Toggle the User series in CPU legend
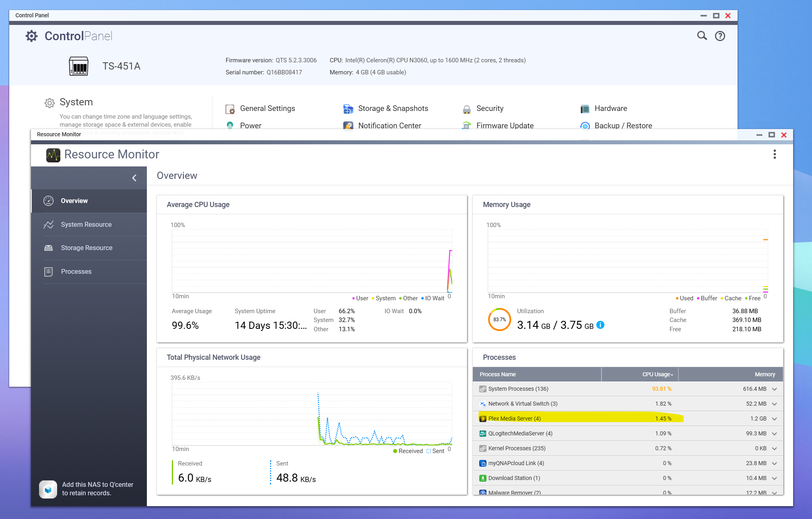The height and width of the screenshot is (519, 812). pyautogui.click(x=360, y=298)
